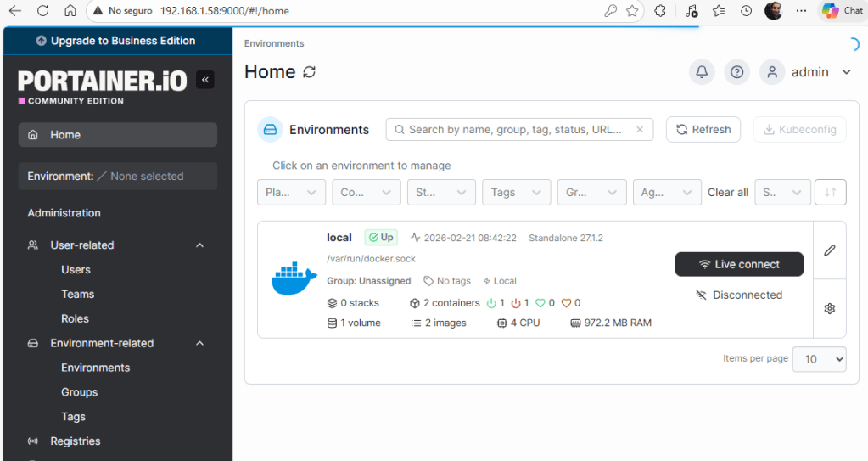Click the Docker whale logo of local environment
868x461 pixels.
tap(294, 278)
